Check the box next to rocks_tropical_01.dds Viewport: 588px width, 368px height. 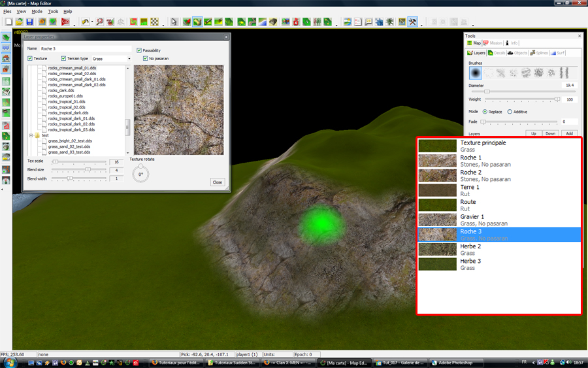click(44, 102)
